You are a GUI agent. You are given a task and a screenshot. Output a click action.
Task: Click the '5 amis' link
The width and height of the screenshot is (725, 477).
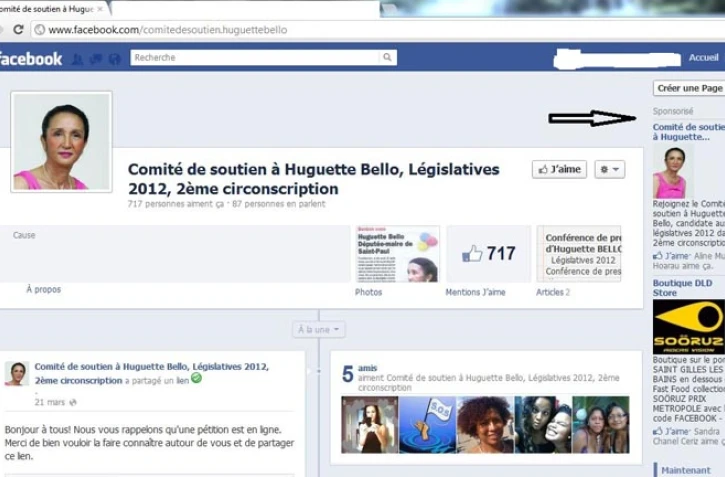(360, 371)
